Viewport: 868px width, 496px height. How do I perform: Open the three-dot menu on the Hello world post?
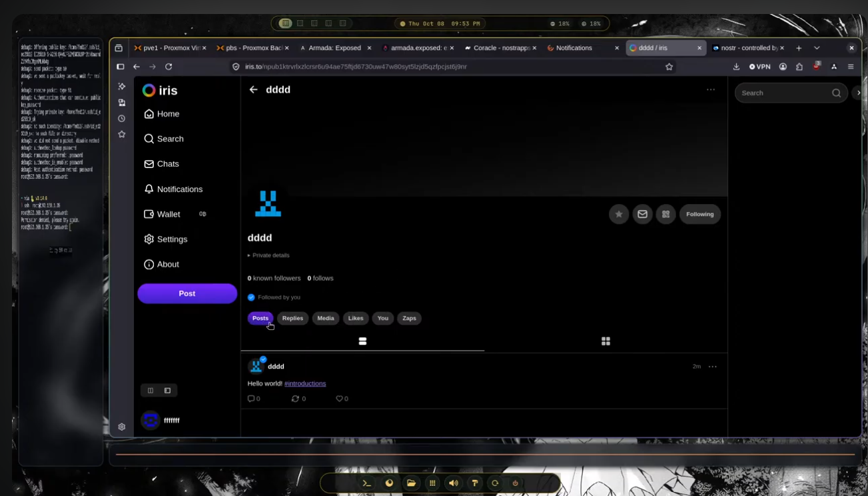pyautogui.click(x=713, y=367)
